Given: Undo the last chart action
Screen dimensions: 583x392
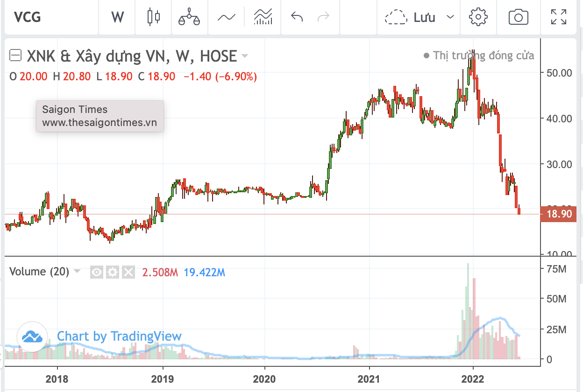Looking at the screenshot, I should [297, 17].
